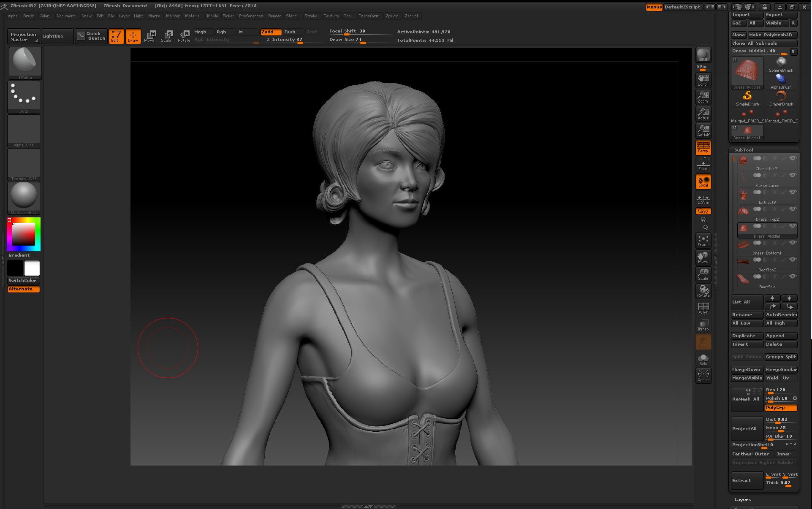The image size is (812, 509).
Task: Toggle visibility eye of BootSole subtool
Action: 793,276
